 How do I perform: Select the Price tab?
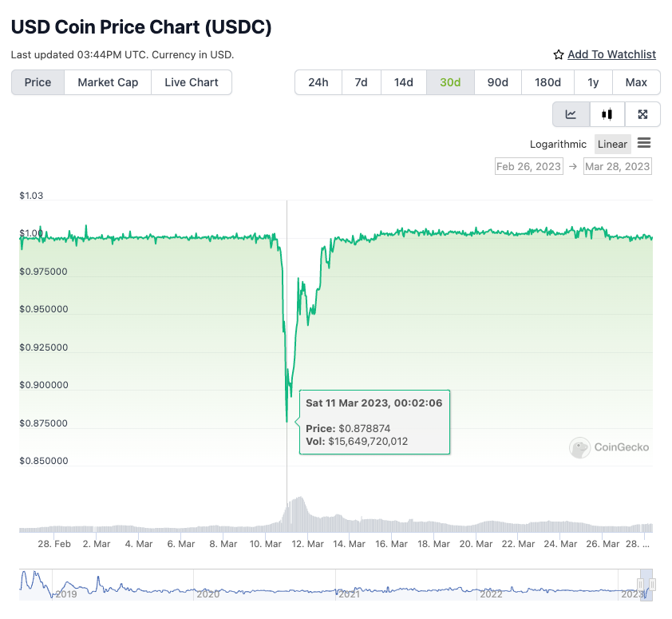tap(38, 82)
